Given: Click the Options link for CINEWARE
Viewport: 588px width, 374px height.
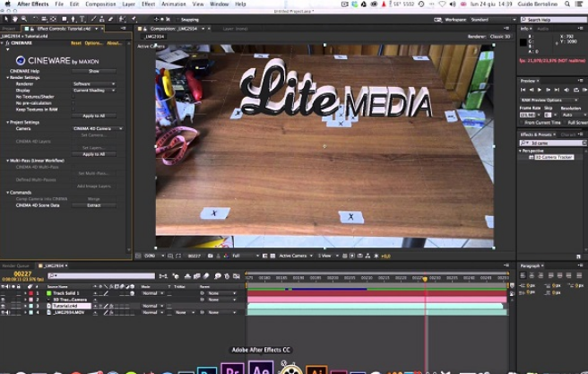Looking at the screenshot, I should (x=94, y=43).
